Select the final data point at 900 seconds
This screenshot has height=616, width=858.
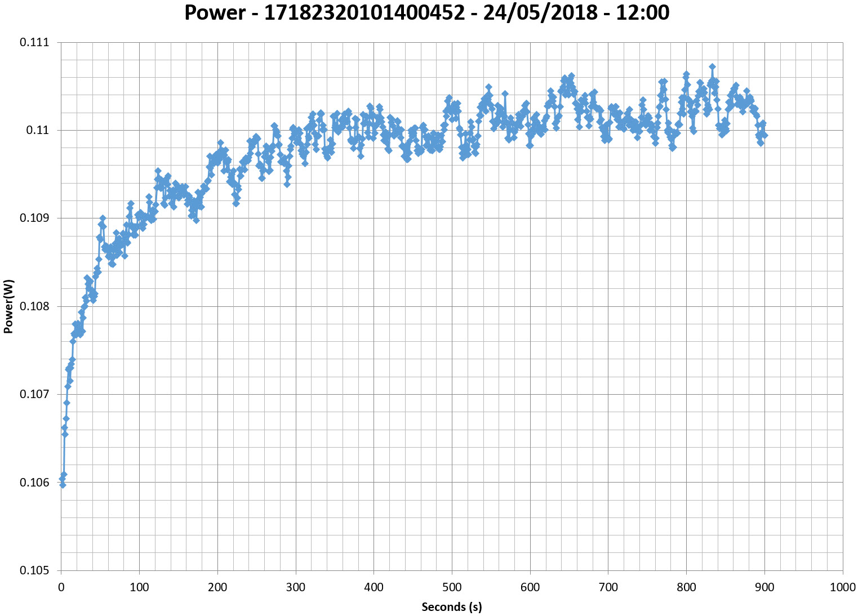764,135
